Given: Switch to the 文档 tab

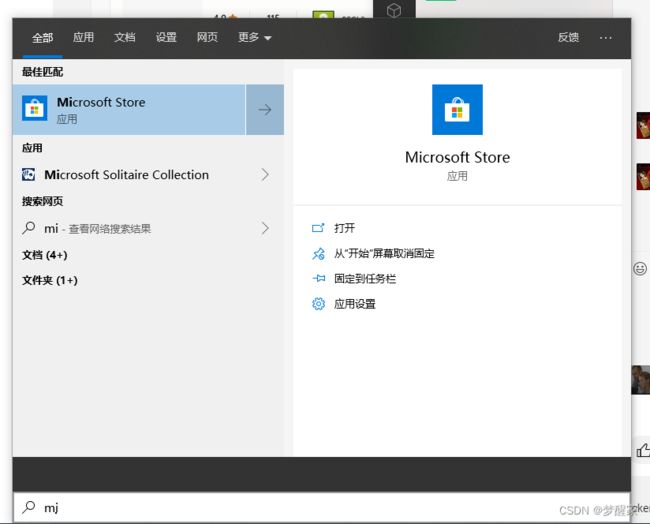Looking at the screenshot, I should (x=125, y=37).
